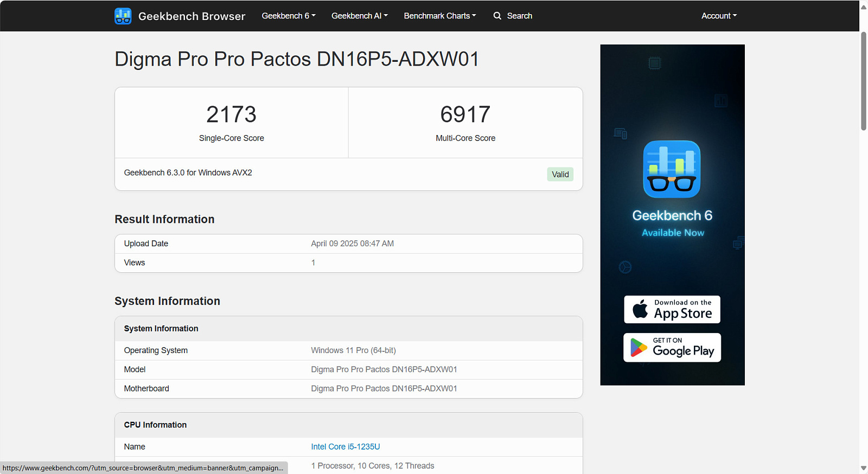
Task: Click the Digma Pro Pro Pactos page heading
Action: pyautogui.click(x=297, y=59)
